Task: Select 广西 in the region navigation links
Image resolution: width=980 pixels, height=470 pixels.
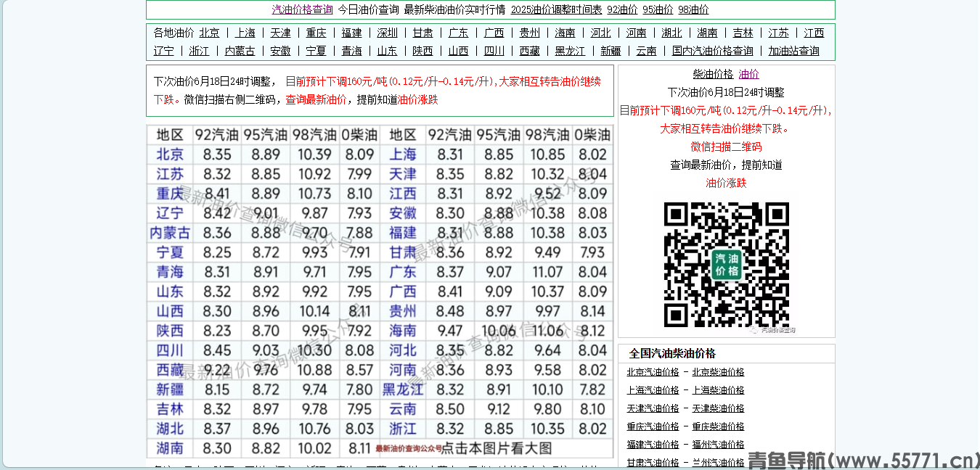Action: click(494, 33)
